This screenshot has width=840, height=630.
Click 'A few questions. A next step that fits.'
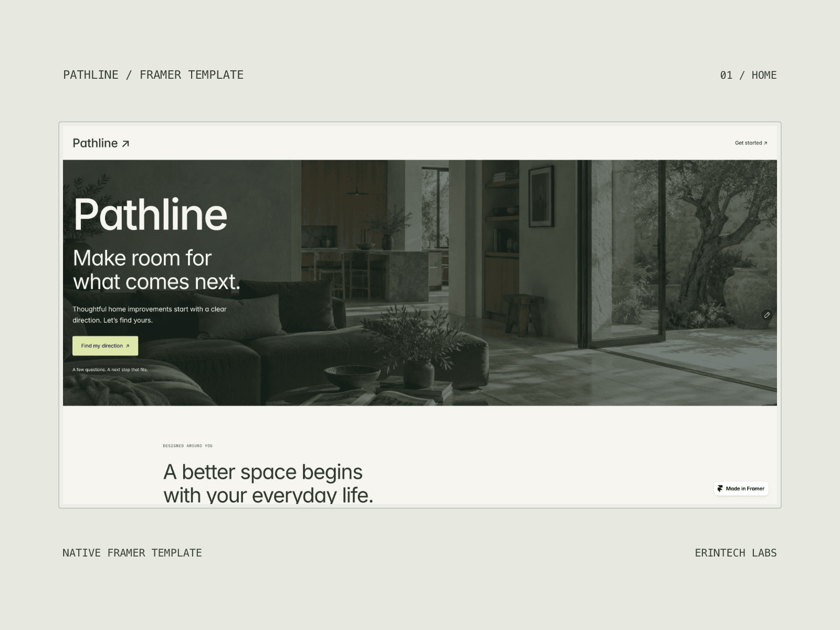110,370
